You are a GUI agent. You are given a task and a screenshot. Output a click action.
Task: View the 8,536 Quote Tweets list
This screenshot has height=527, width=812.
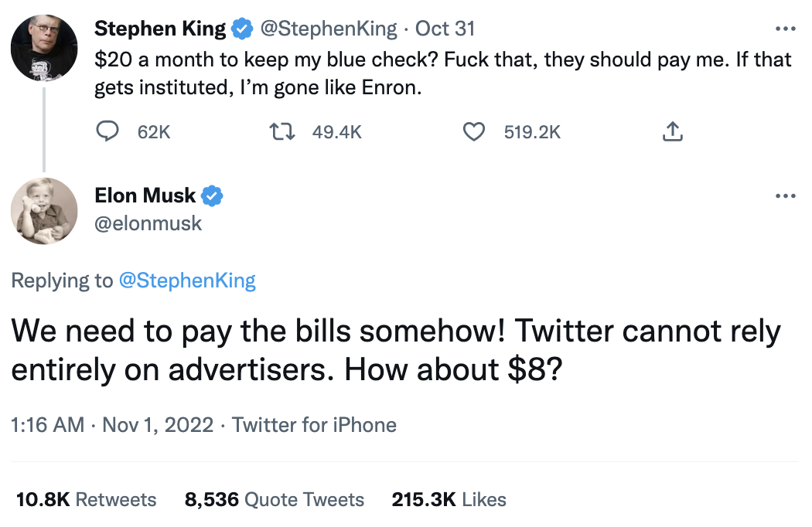(274, 500)
